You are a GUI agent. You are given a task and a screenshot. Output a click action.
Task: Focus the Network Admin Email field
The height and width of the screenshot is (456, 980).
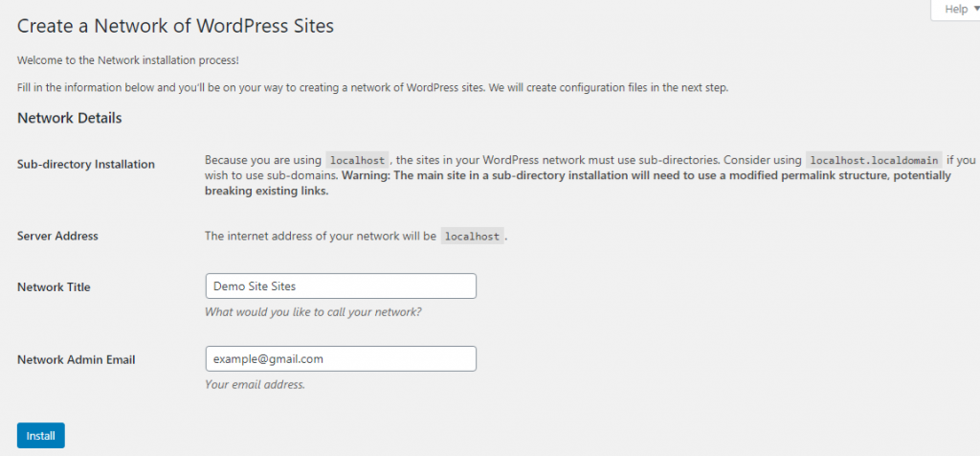point(341,359)
